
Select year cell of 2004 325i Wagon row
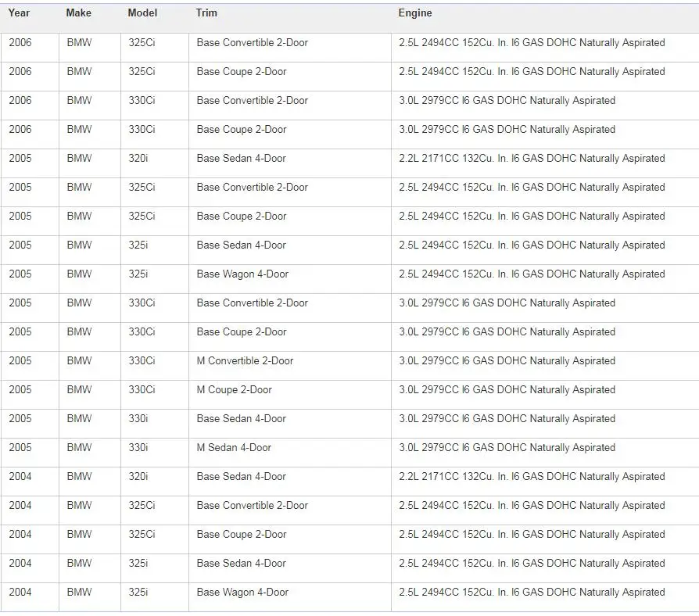[30, 597]
